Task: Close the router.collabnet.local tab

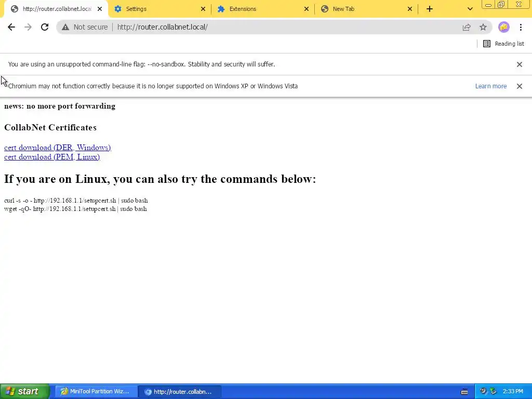Action: pyautogui.click(x=100, y=9)
